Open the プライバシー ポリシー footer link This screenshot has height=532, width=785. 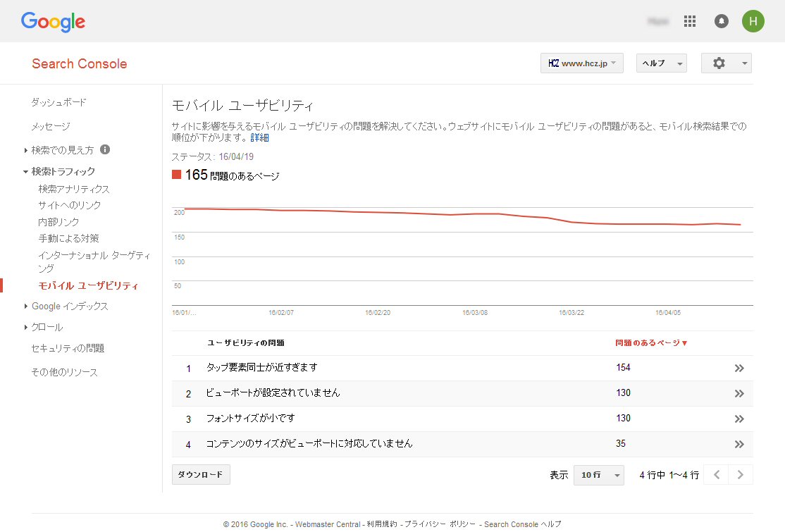coord(440,524)
